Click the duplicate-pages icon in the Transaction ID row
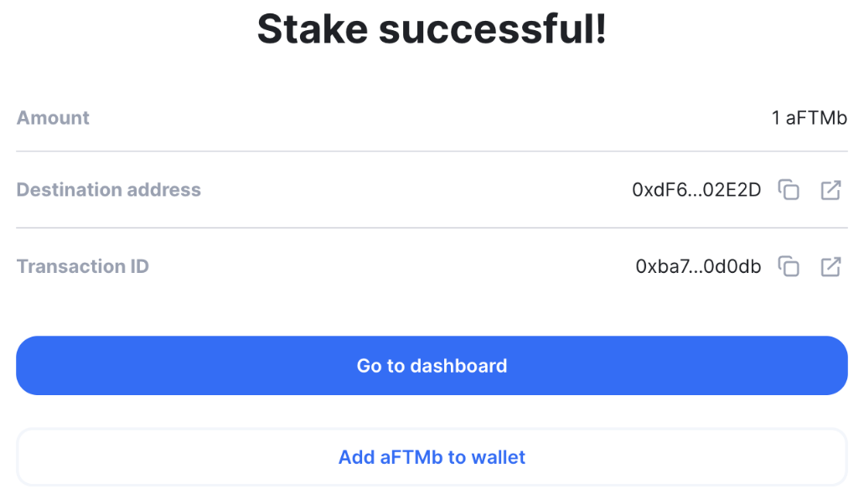Viewport: 864px width, 504px height. click(789, 266)
